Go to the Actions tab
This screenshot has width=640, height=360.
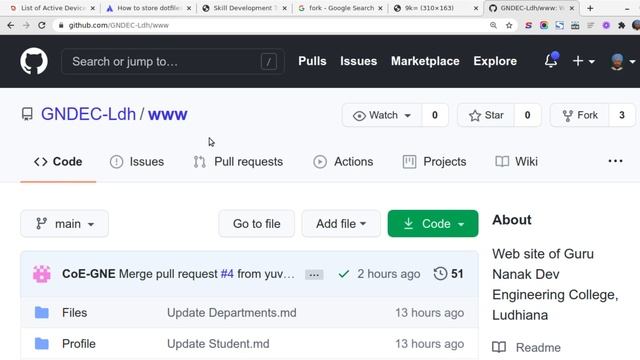coord(343,162)
